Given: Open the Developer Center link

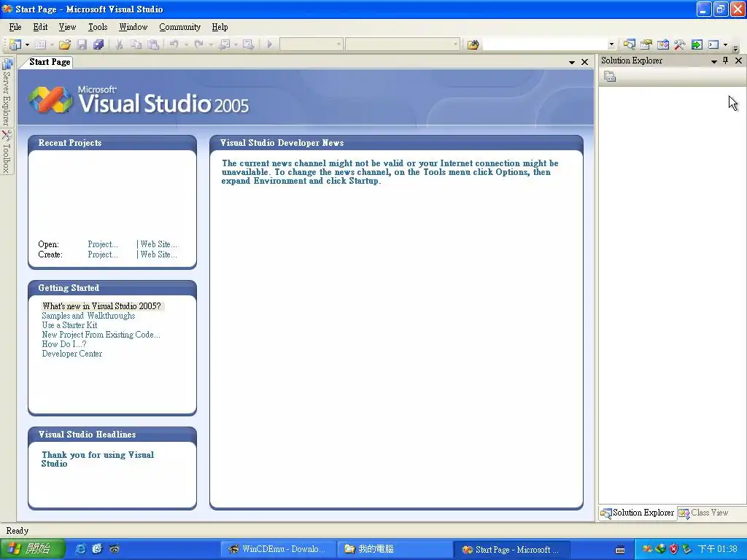Looking at the screenshot, I should 72,354.
